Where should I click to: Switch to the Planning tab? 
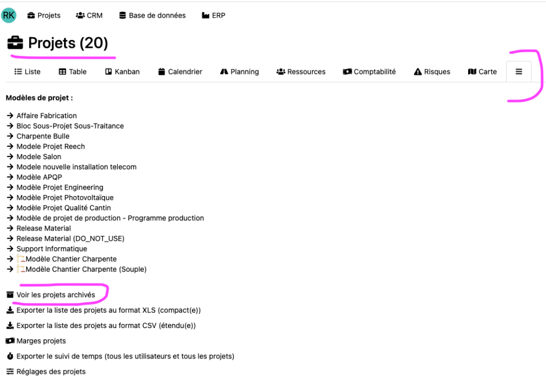239,72
